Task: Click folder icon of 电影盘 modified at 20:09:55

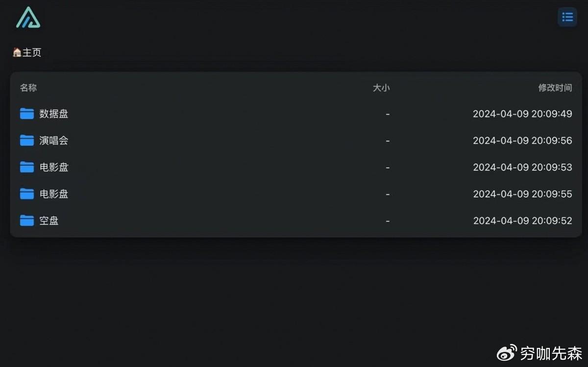Action: 27,194
